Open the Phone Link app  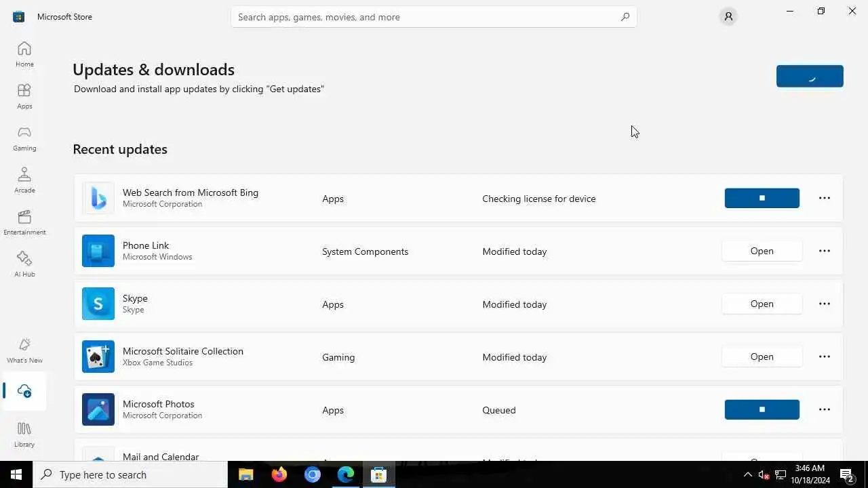[x=762, y=251]
